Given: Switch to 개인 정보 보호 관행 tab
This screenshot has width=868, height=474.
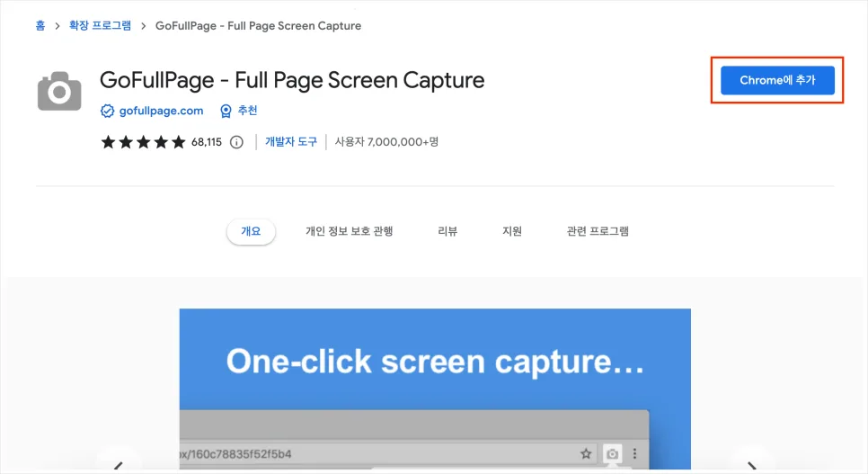Looking at the screenshot, I should click(x=350, y=231).
